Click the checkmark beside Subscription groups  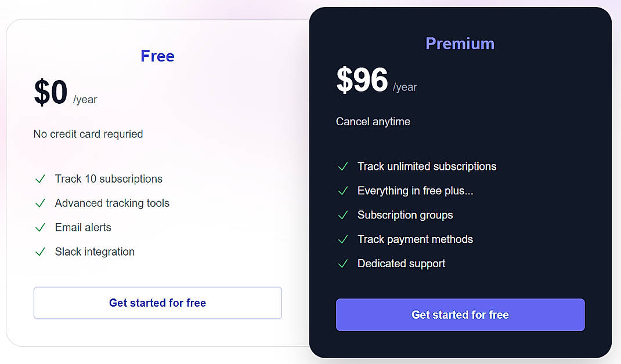point(343,215)
